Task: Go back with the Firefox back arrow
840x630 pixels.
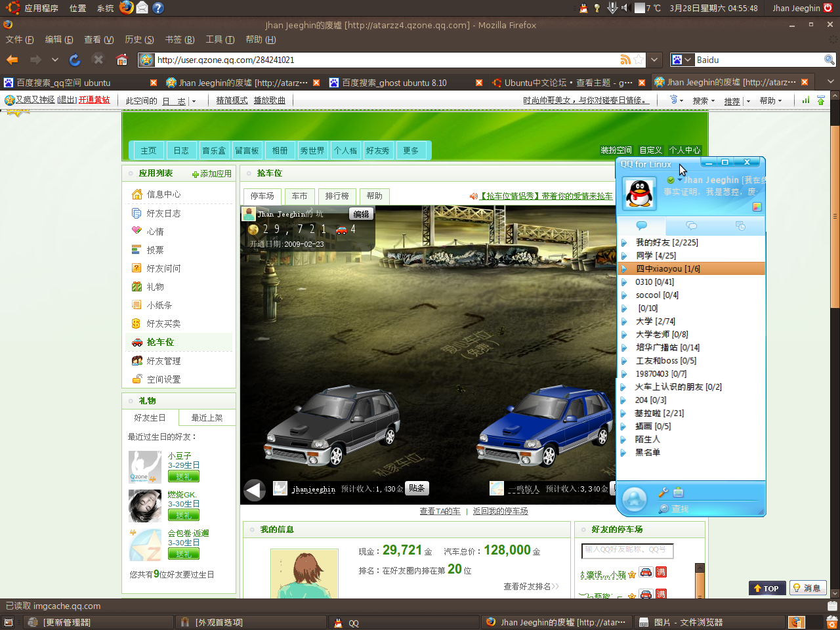Action: coord(12,60)
